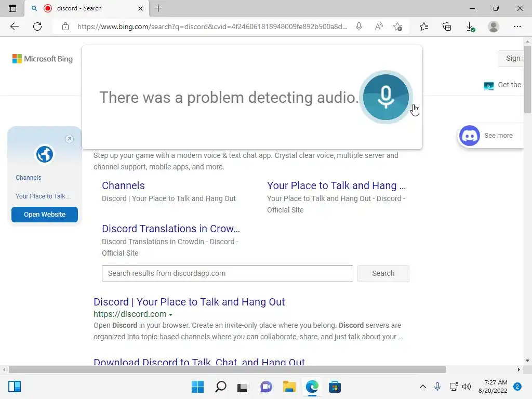The width and height of the screenshot is (532, 399).
Task: Open taskbar Search magnifier
Action: (220, 387)
